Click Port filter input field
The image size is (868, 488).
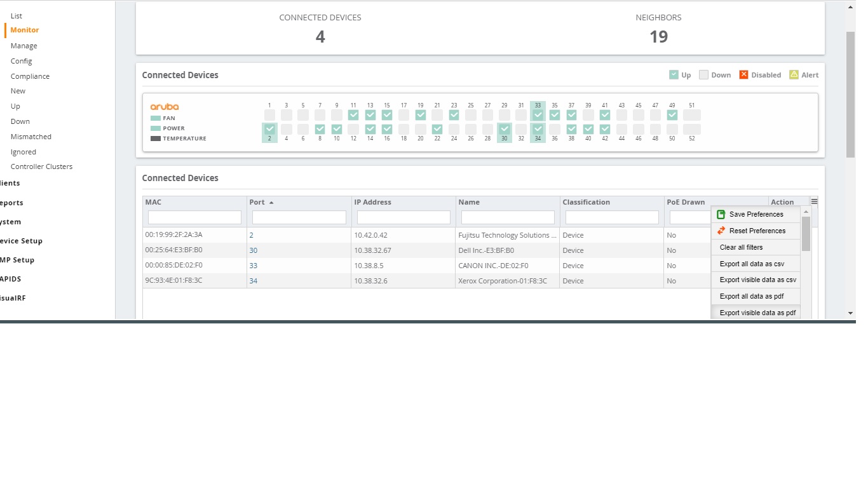[299, 217]
